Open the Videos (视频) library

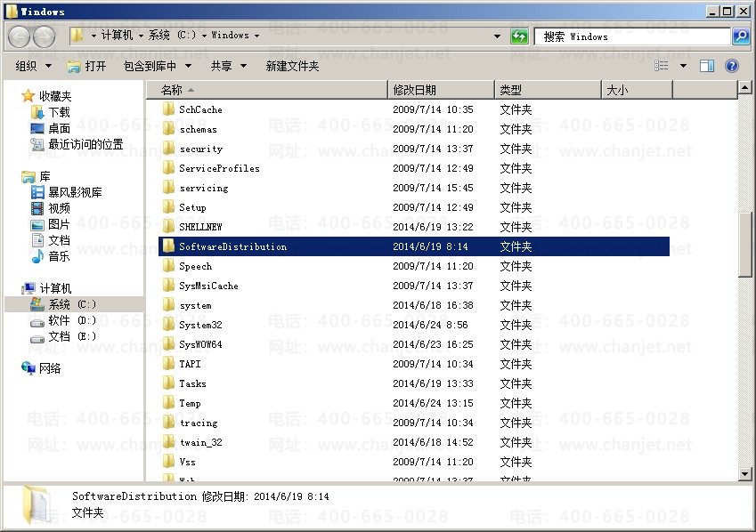[x=51, y=208]
